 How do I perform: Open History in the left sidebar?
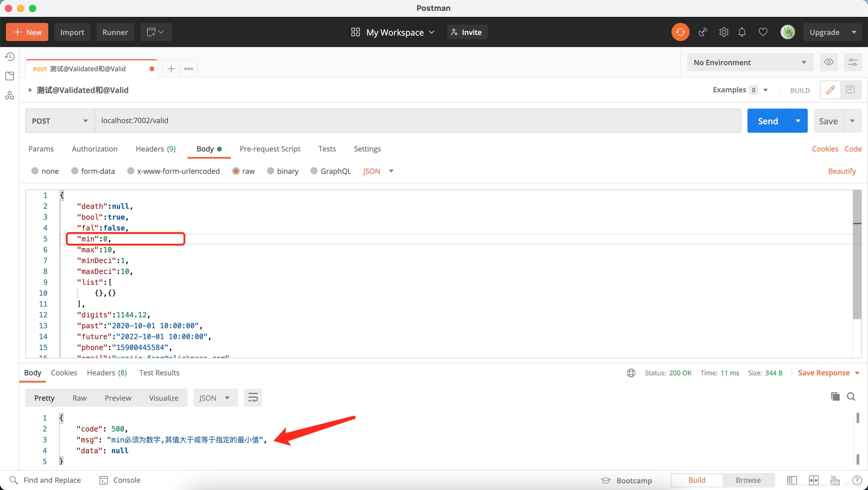[x=10, y=57]
